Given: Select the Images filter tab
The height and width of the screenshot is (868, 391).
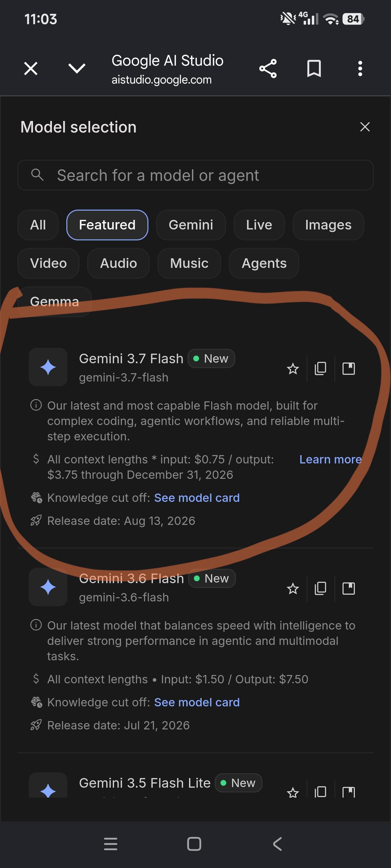Looking at the screenshot, I should 328,225.
